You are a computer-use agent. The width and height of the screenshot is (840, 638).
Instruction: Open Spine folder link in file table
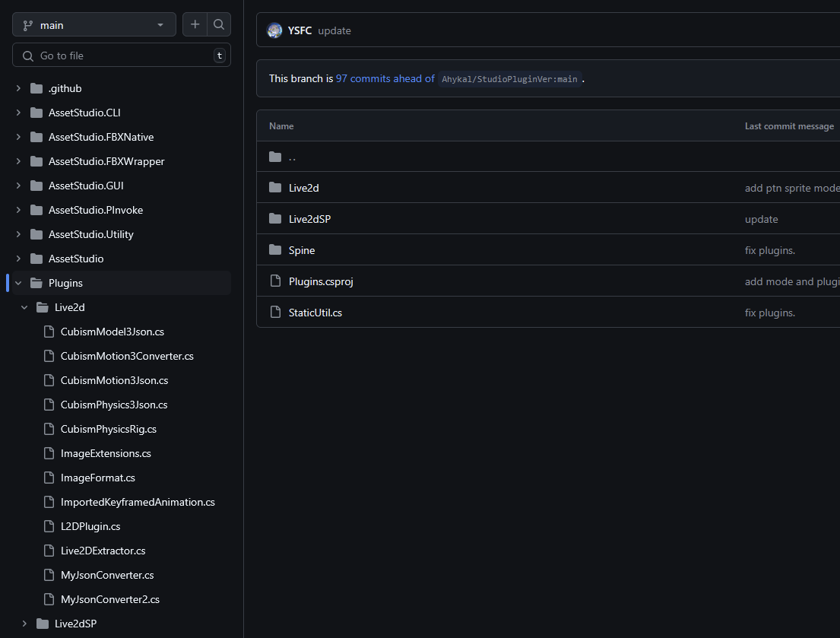tap(302, 250)
